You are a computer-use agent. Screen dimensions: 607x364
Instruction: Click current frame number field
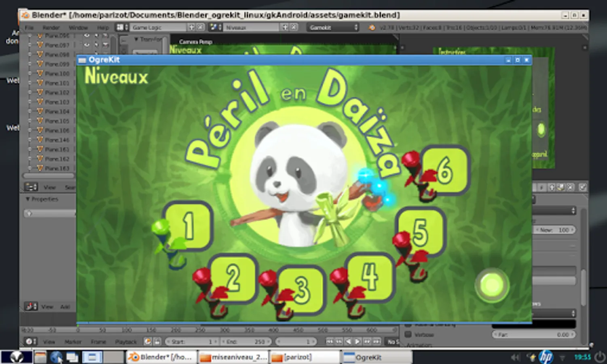(x=296, y=342)
